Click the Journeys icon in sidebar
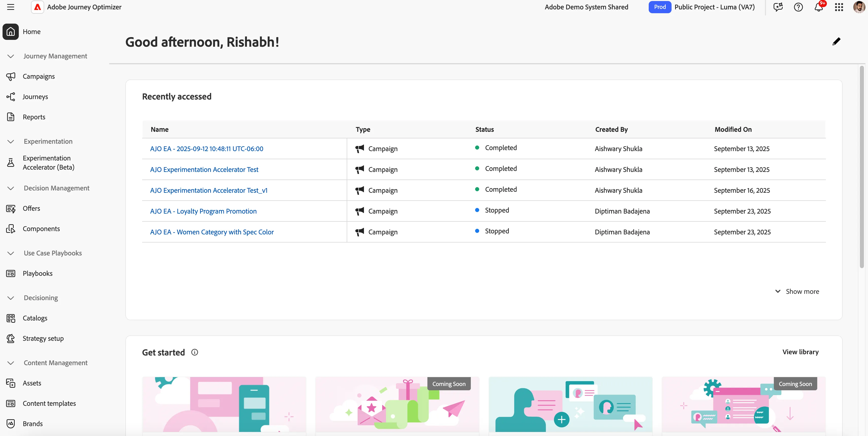 coord(10,97)
